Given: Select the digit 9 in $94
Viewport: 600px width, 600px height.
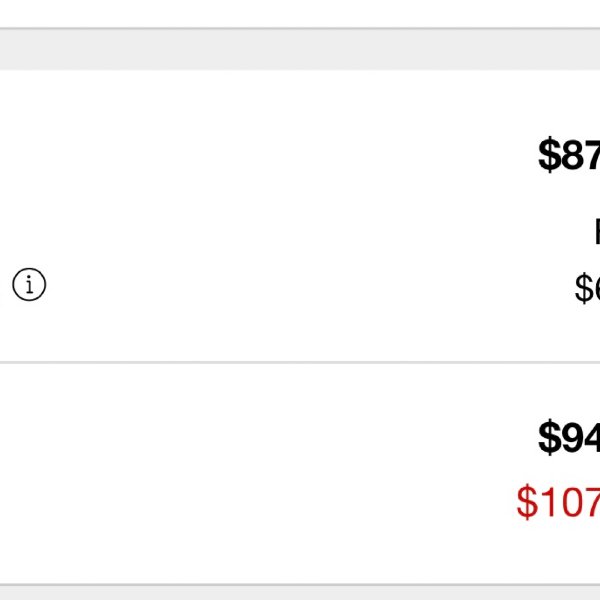Looking at the screenshot, I should tap(573, 437).
